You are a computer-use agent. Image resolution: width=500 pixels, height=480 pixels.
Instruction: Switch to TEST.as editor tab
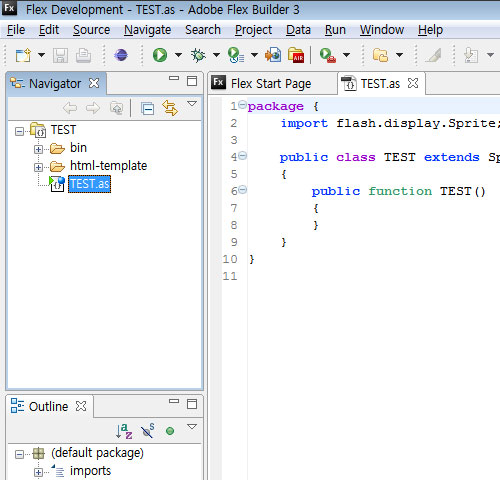click(380, 84)
